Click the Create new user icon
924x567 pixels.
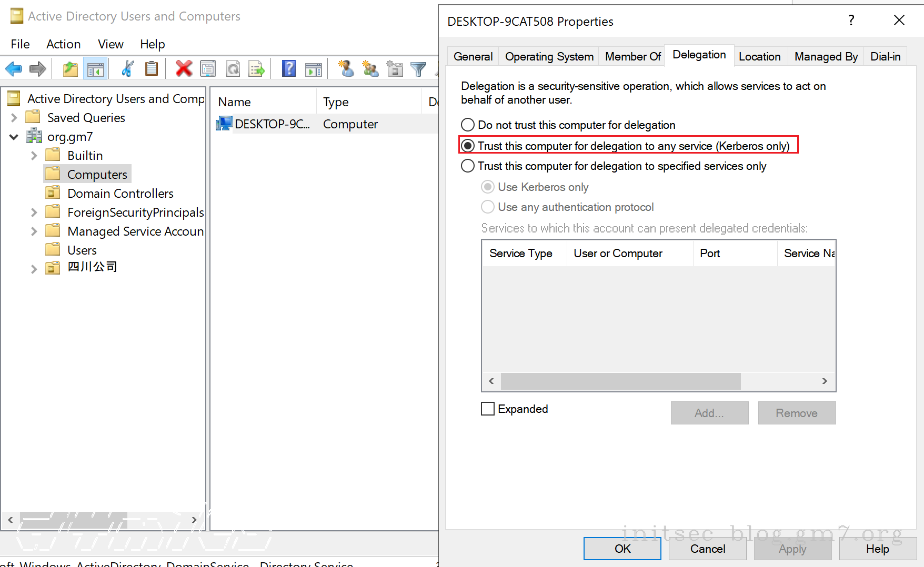coord(345,69)
